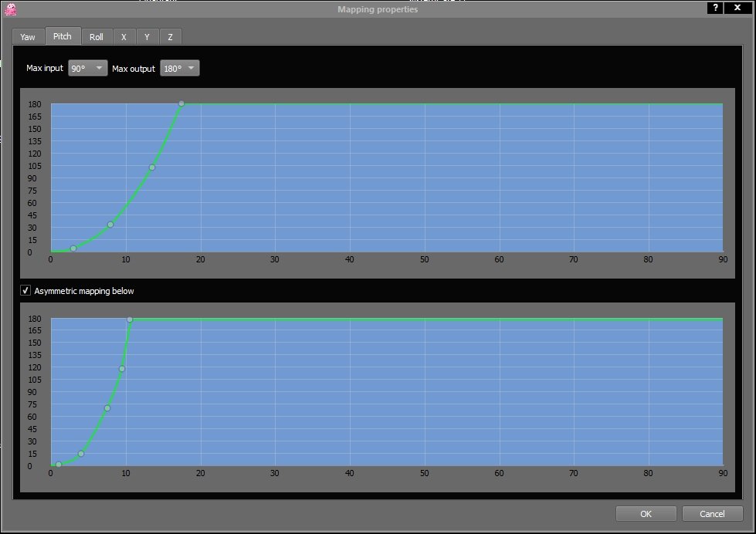This screenshot has width=756, height=534.
Task: Select top curve point at 180 output
Action: (181, 103)
